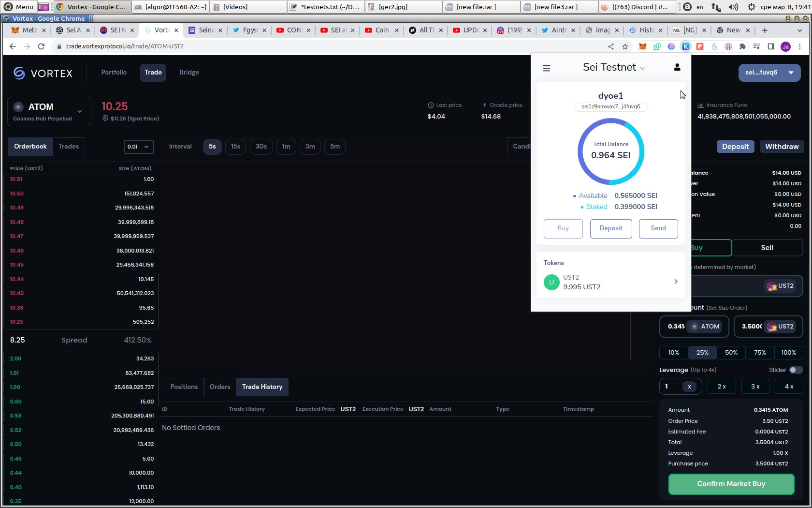Click the 3.500 UST2 amount input
812x508 pixels.
coord(768,327)
